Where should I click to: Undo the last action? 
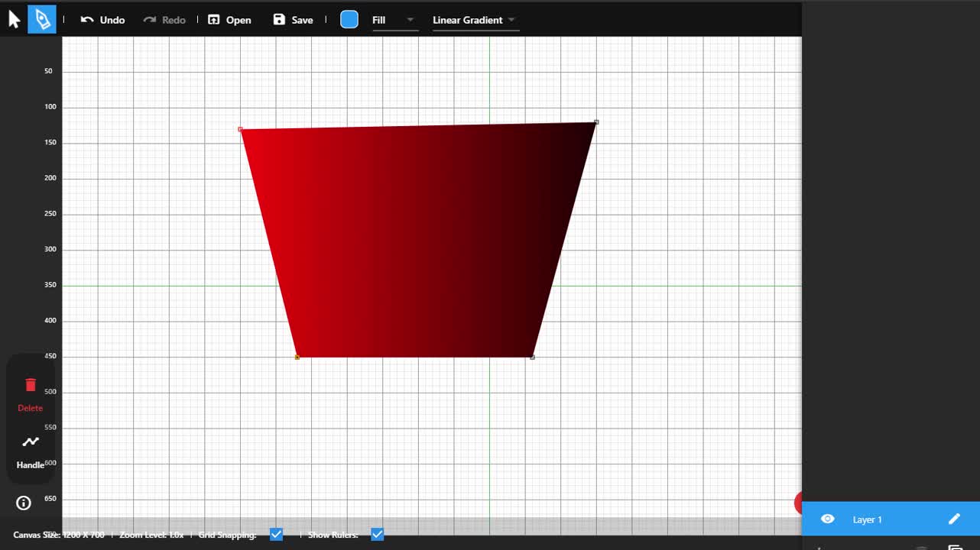click(102, 20)
